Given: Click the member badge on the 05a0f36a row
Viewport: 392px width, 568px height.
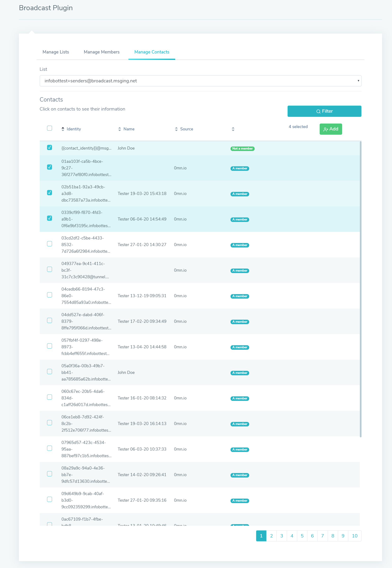Looking at the screenshot, I should (x=240, y=373).
